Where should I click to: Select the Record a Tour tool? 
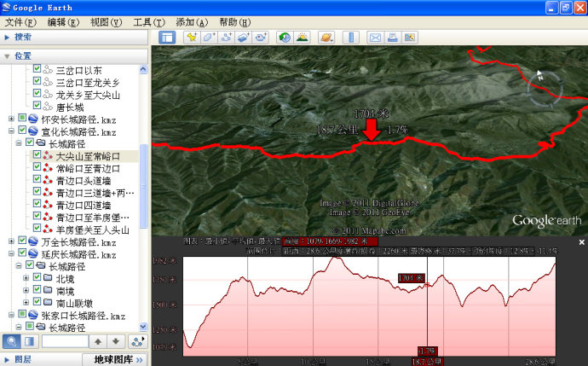point(261,38)
